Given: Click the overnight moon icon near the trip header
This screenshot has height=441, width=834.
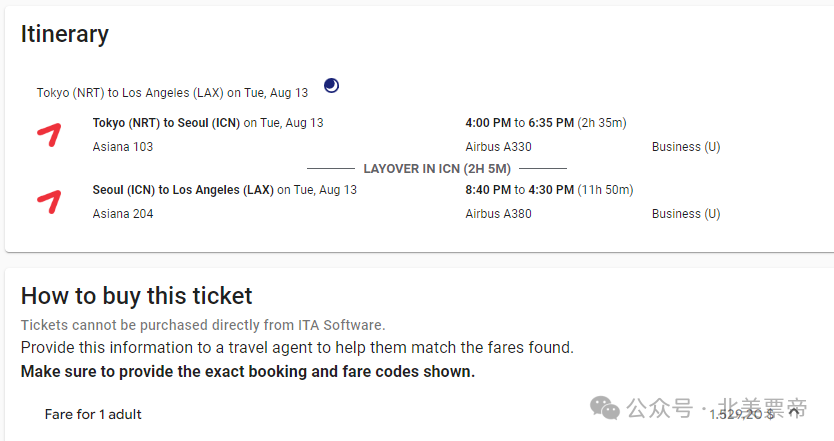Looking at the screenshot, I should pos(331,85).
